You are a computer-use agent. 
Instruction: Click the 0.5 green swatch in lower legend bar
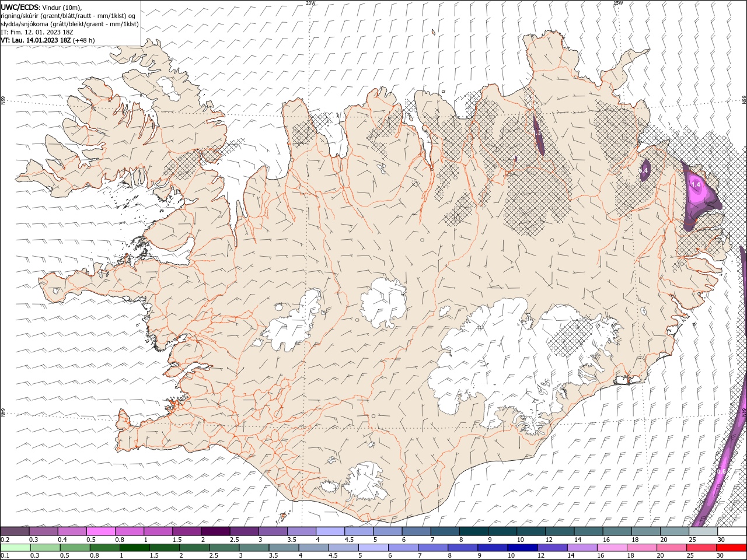pos(75,548)
